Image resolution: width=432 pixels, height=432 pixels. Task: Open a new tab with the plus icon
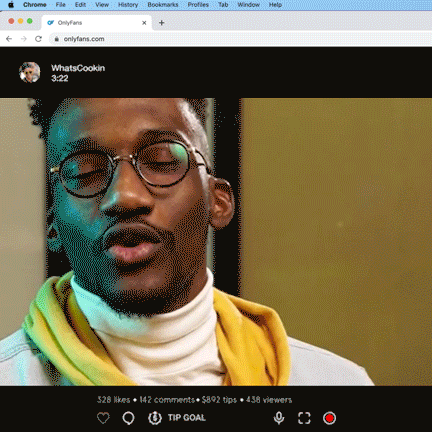pyautogui.click(x=161, y=23)
